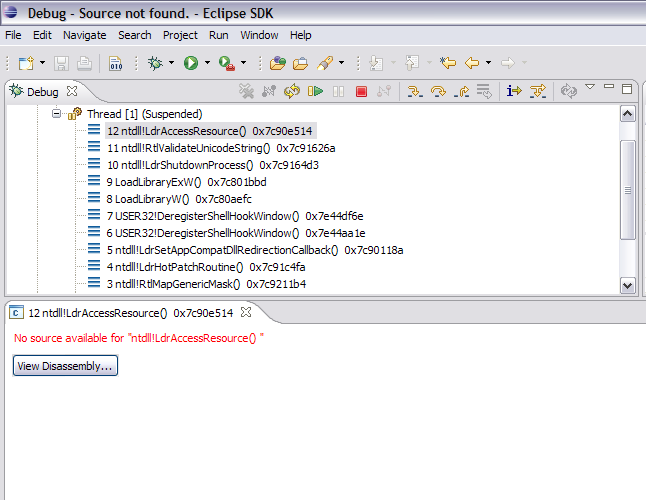Click the Save disk icon
Image resolution: width=646 pixels, height=500 pixels.
click(x=61, y=63)
